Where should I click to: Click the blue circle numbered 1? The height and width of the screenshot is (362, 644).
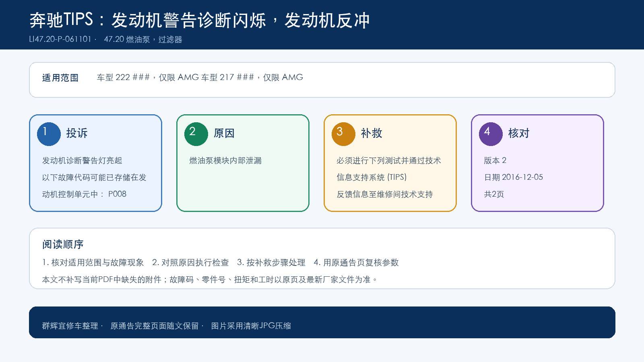(49, 134)
